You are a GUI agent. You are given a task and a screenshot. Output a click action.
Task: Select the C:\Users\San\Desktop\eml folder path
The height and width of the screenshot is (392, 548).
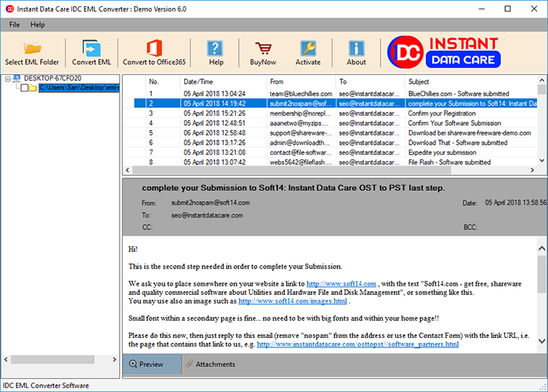click(79, 88)
